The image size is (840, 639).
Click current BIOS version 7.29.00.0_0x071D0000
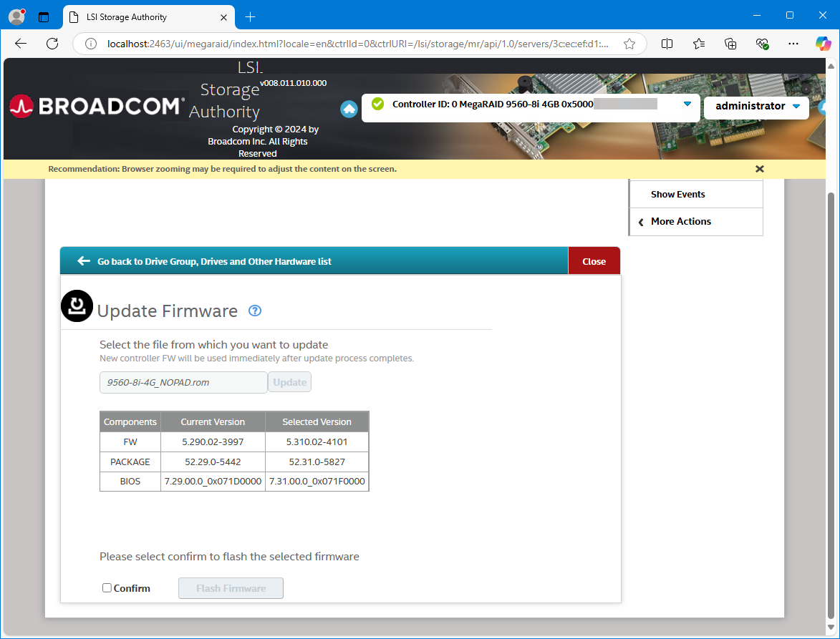213,481
